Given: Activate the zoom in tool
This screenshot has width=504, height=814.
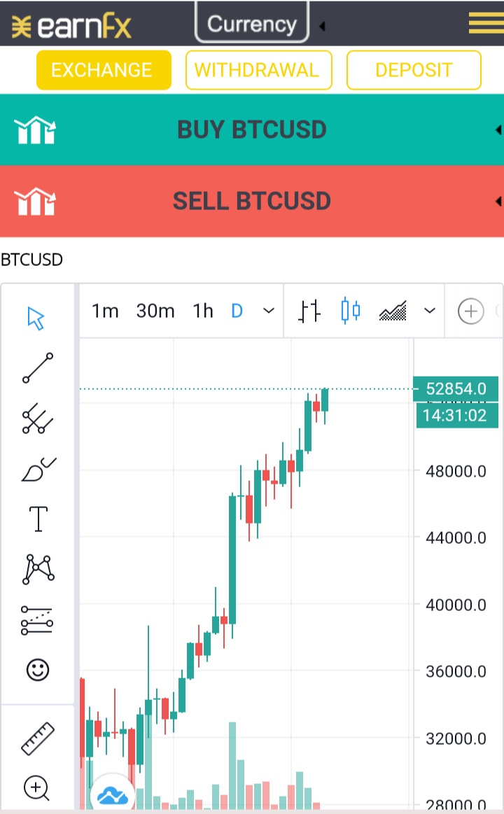Looking at the screenshot, I should pyautogui.click(x=36, y=788).
